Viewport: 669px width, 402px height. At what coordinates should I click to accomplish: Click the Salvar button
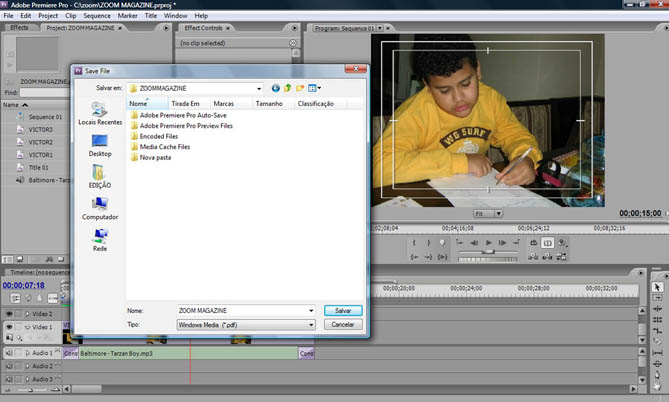[342, 311]
